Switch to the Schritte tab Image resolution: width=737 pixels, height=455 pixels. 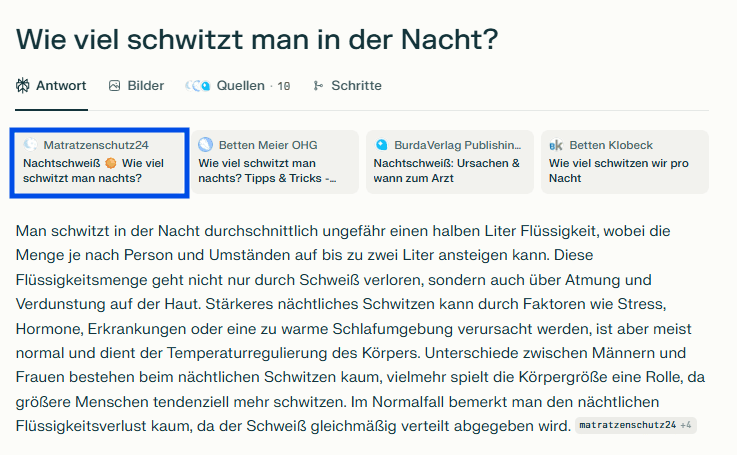[x=347, y=86]
